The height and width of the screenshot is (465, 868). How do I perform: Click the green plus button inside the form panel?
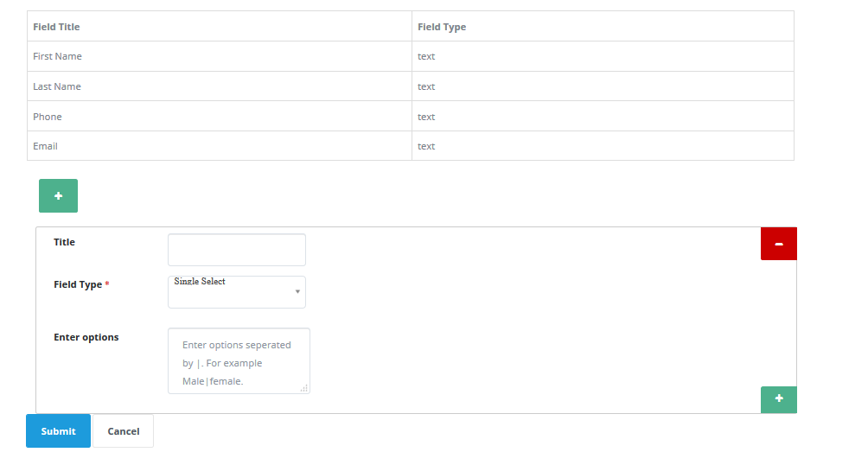pyautogui.click(x=778, y=399)
